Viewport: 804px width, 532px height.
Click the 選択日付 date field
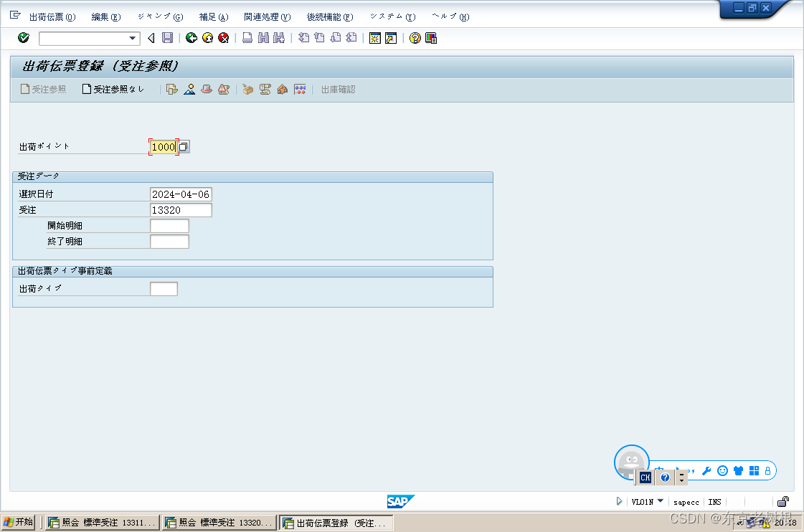(x=181, y=194)
